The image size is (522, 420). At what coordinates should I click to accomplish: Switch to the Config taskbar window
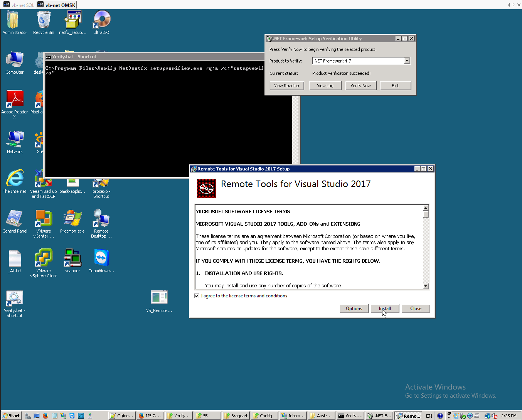tap(265, 416)
